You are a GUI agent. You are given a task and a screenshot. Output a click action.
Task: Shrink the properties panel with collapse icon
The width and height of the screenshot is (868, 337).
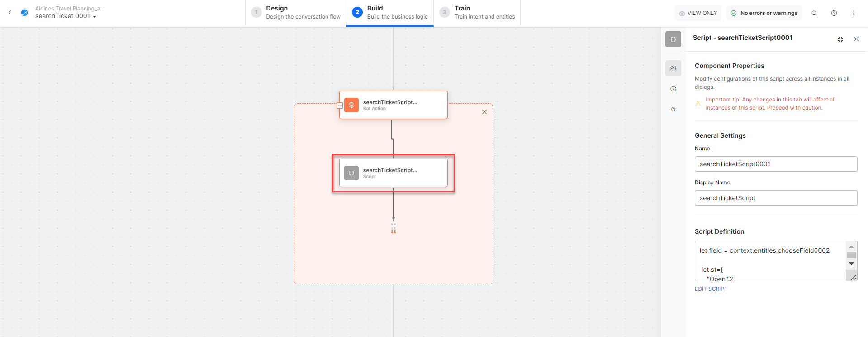[x=840, y=39]
